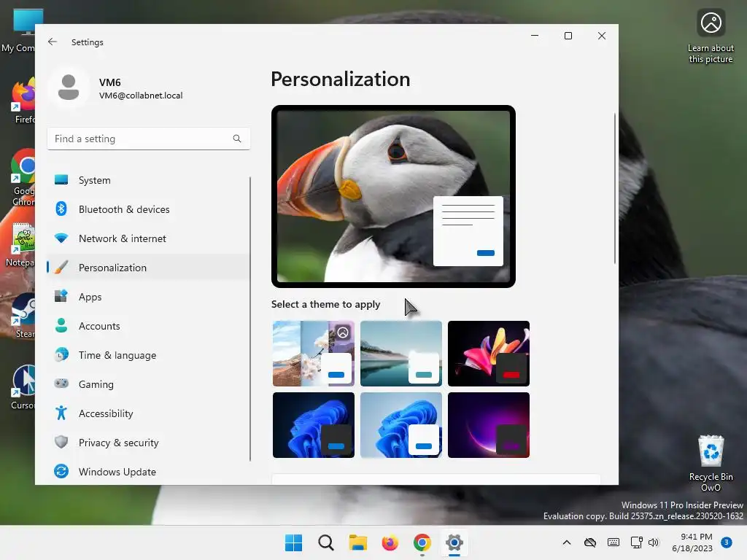747x560 pixels.
Task: Open the System settings category
Action: [148, 180]
